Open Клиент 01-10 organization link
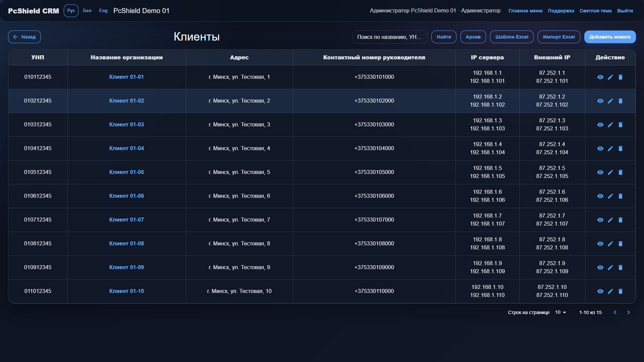 point(126,291)
